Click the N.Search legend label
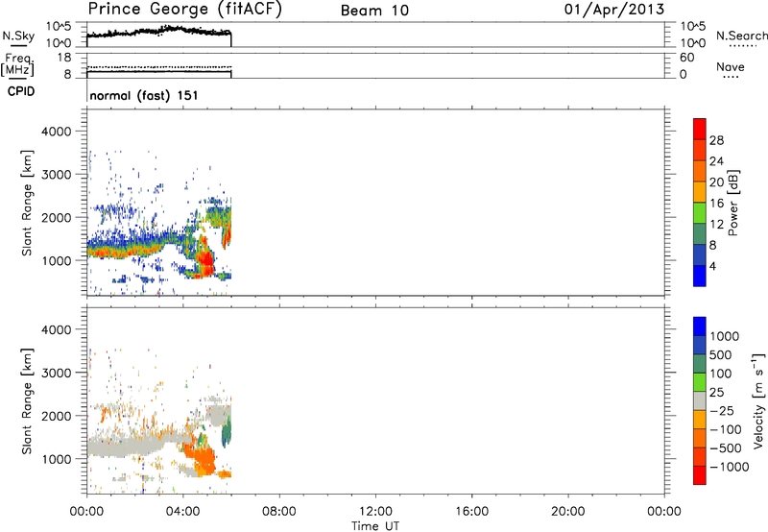 [x=742, y=36]
